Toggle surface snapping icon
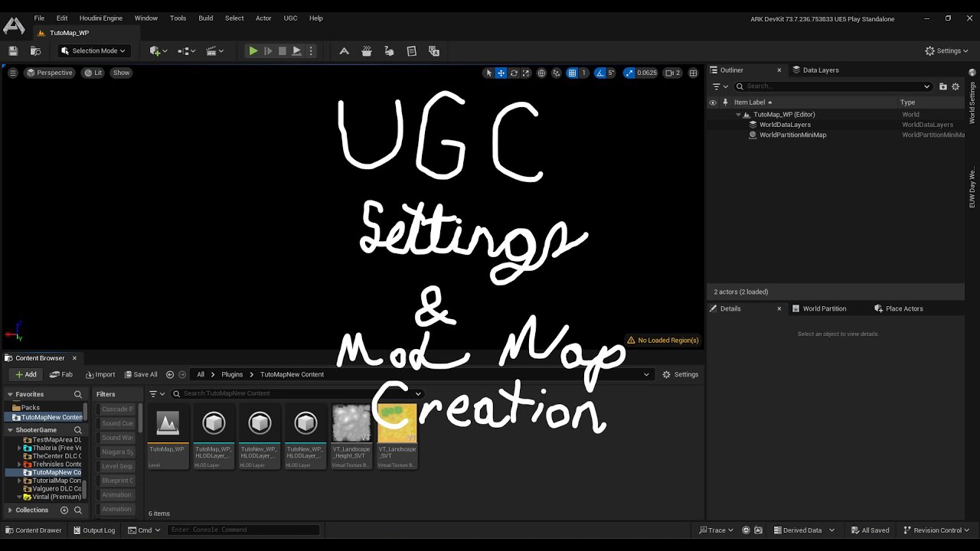The image size is (980, 551). [557, 73]
